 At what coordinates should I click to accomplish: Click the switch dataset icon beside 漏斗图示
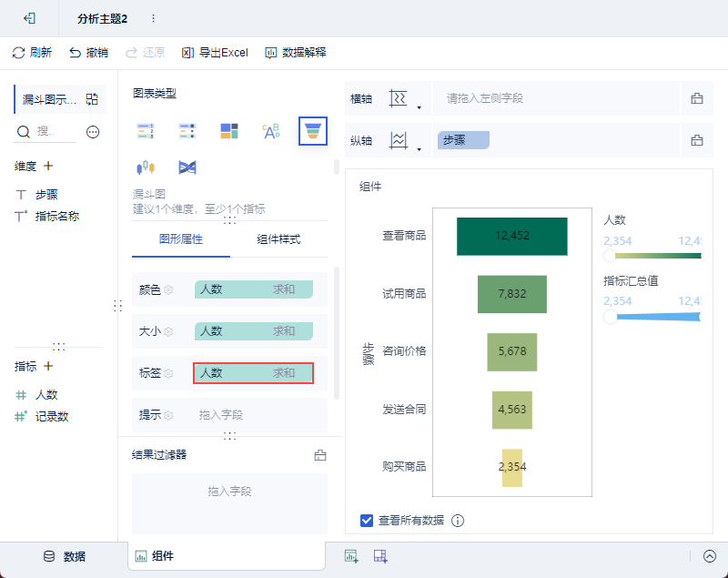tap(92, 99)
